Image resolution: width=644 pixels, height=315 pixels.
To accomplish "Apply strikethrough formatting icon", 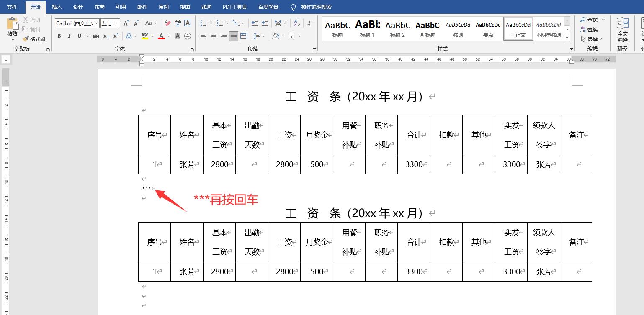I will coord(96,36).
